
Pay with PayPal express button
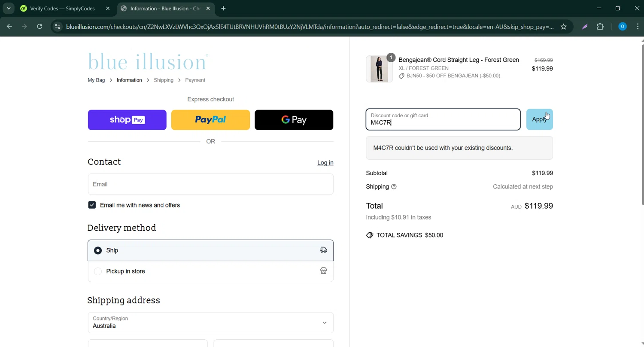pos(210,120)
